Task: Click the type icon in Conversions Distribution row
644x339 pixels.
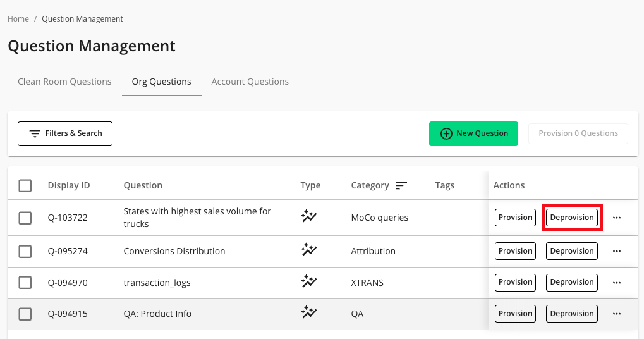Action: coord(308,251)
